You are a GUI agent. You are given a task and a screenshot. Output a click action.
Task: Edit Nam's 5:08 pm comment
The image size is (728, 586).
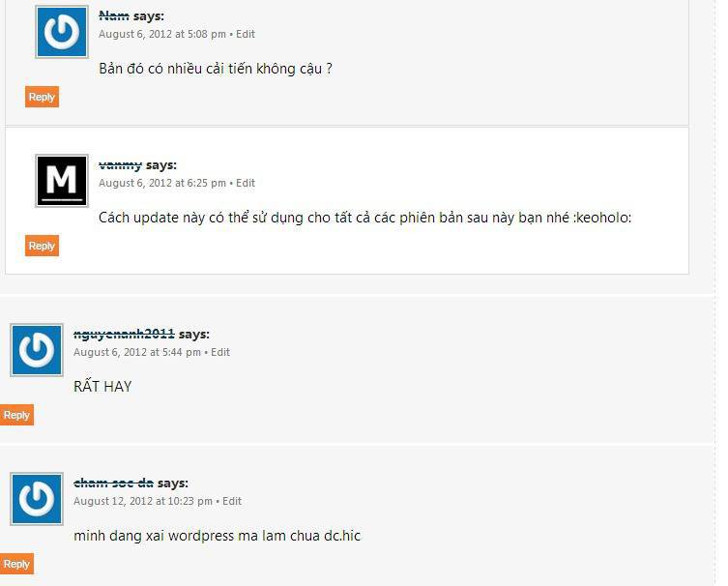(246, 34)
